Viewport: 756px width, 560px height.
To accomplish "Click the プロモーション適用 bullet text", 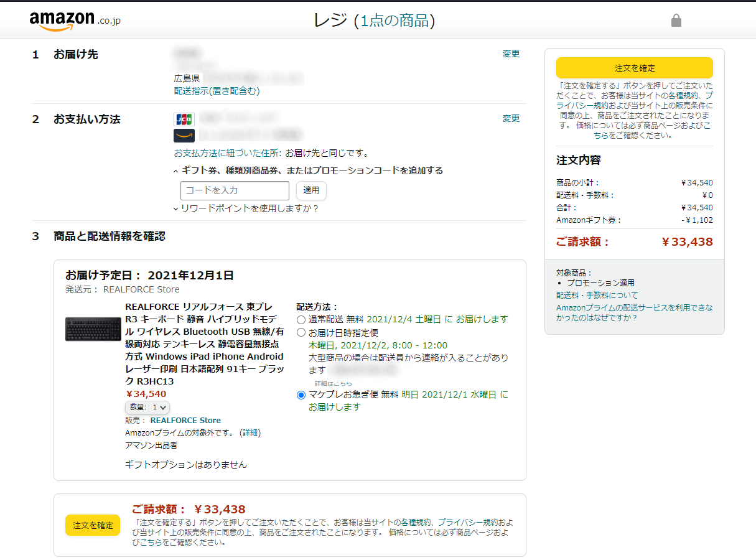I will 600,283.
